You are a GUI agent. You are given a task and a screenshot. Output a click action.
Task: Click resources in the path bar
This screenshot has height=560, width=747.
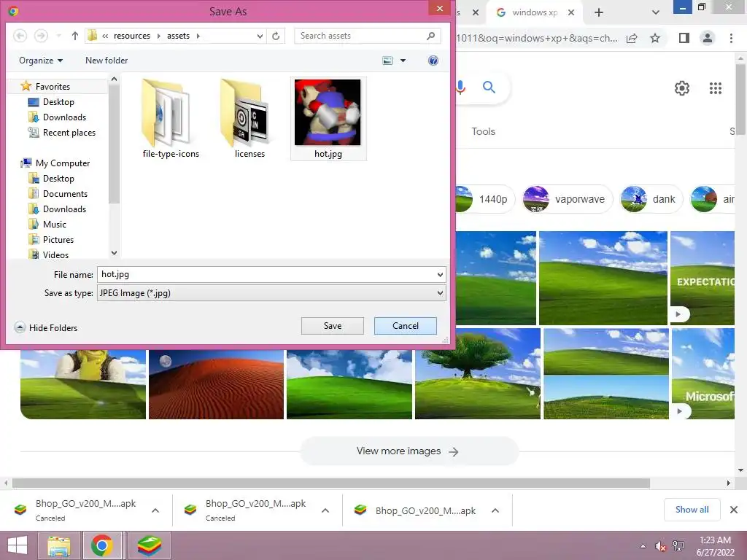132,36
